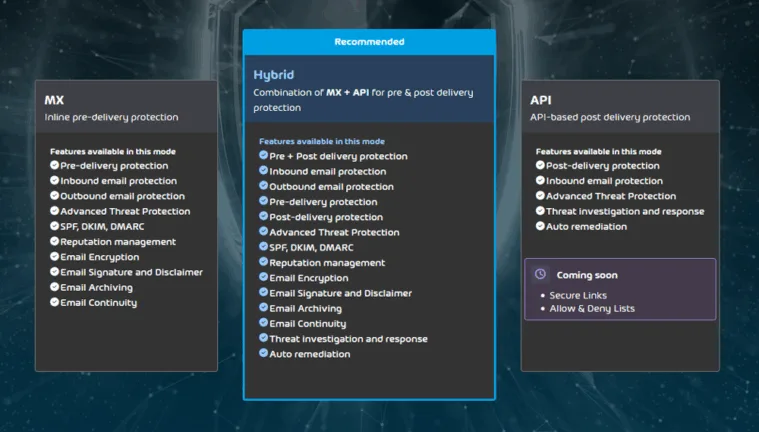Select the Recommended banner tab

[x=369, y=42]
